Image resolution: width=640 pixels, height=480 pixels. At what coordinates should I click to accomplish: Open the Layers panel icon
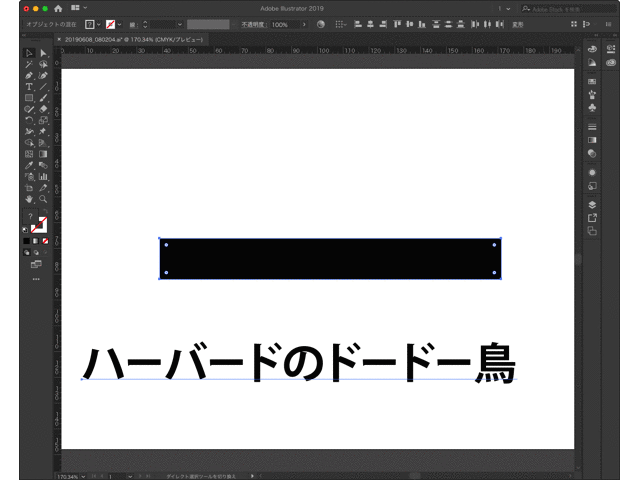click(592, 204)
